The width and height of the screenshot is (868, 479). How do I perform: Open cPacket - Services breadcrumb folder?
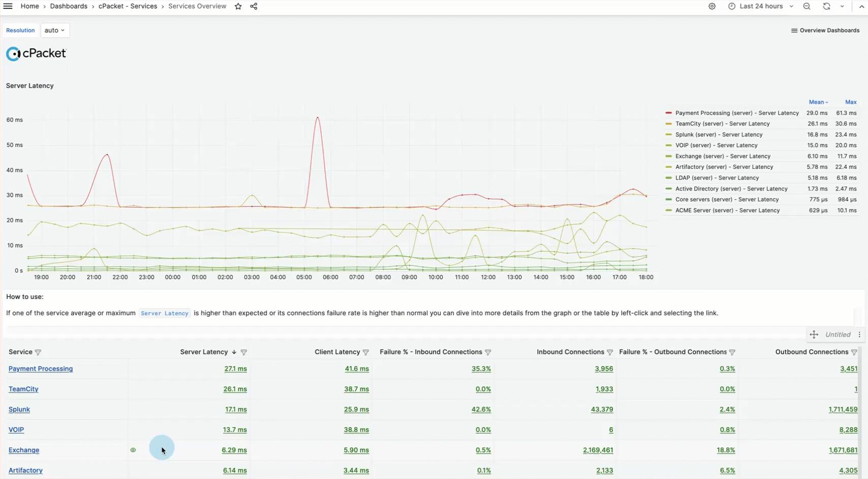128,6
